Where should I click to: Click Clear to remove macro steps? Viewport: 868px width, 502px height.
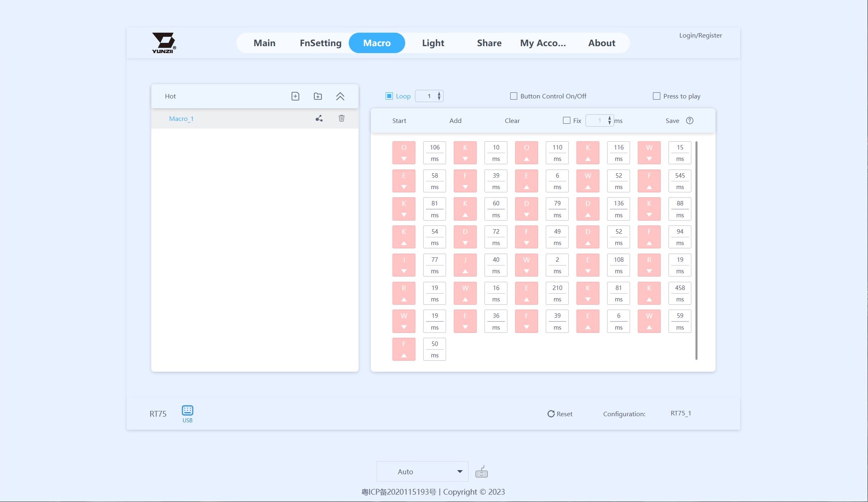(512, 120)
